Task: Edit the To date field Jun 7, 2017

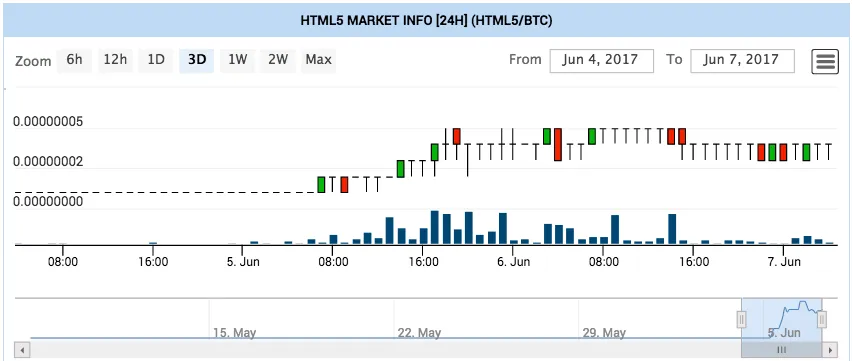Action: 742,60
